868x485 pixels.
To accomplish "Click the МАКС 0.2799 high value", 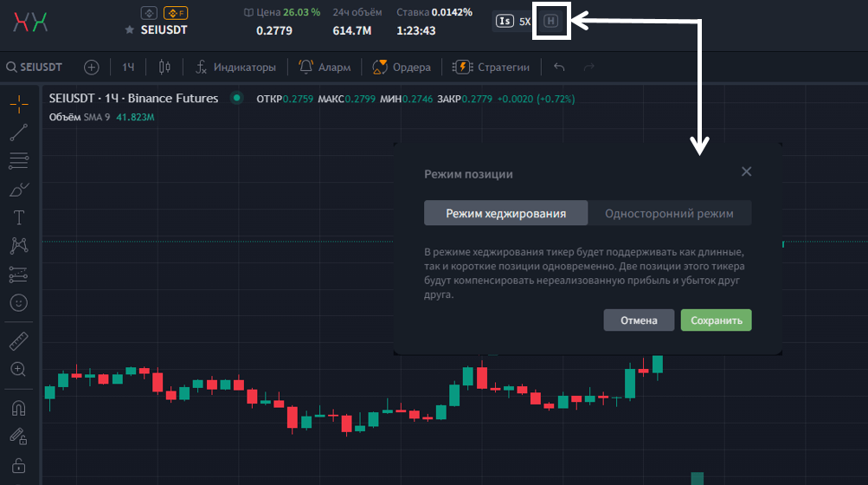I will point(346,99).
